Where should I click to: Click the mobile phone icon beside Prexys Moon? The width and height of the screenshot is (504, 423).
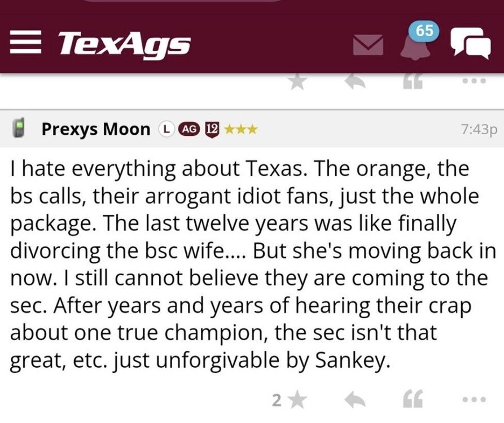(22, 129)
